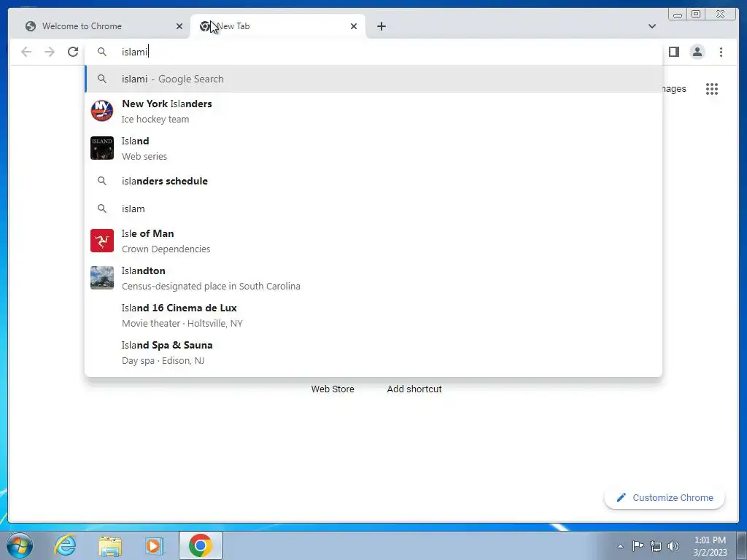Viewport: 747px width, 560px height.
Task: Select Island 16 Cinema de Lux suggestion
Action: pos(373,315)
